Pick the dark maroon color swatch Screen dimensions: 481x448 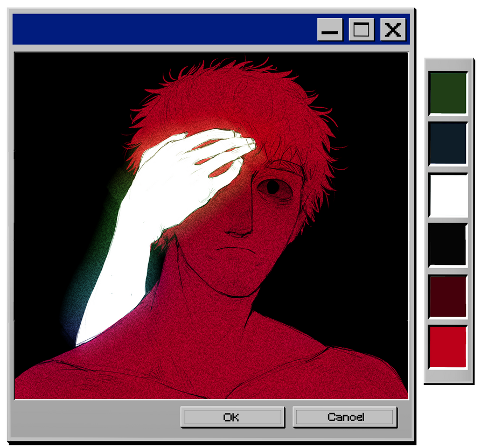click(448, 296)
